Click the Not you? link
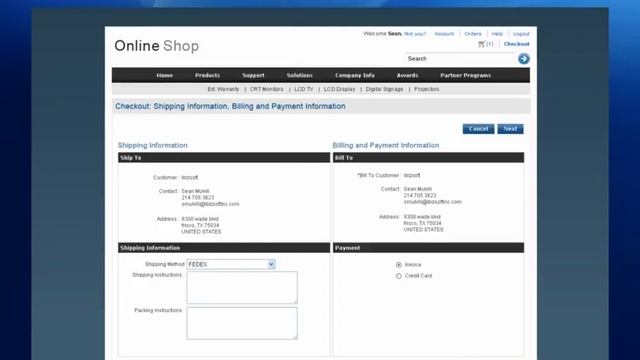Viewport: 640px width, 360px height. [415, 34]
